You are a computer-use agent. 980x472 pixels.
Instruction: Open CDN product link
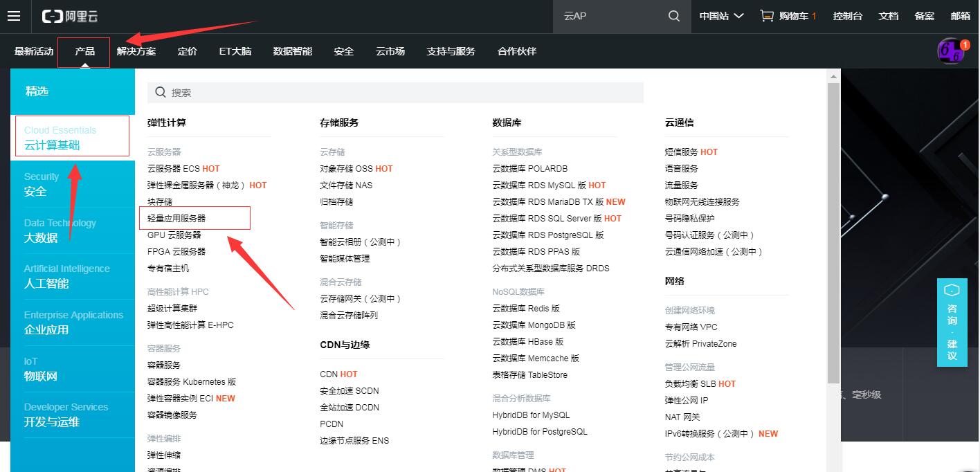[329, 374]
